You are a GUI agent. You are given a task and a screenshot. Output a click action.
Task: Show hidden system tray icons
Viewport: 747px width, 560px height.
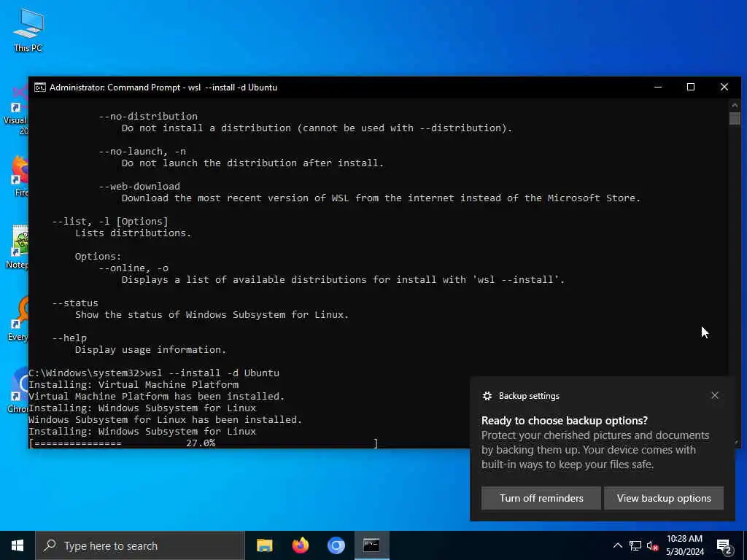[x=617, y=545]
